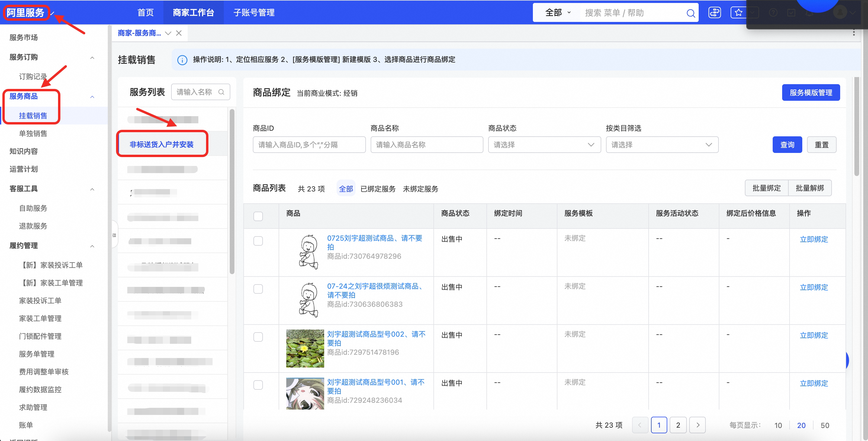
Task: Expand the chevron on the 商家-服务商 tab
Action: tap(168, 33)
